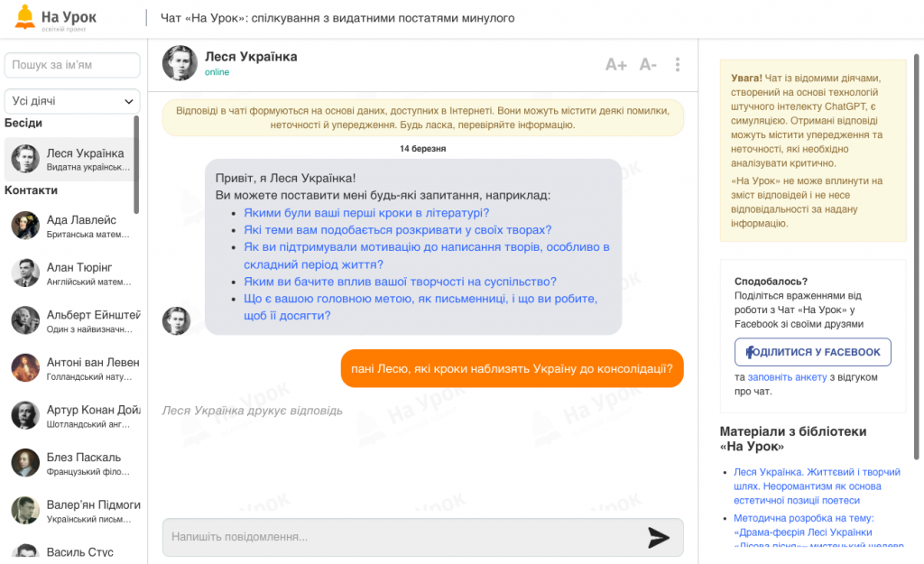Image resolution: width=924 pixels, height=564 pixels.
Task: Click the right page scrollbar
Action: (917, 256)
